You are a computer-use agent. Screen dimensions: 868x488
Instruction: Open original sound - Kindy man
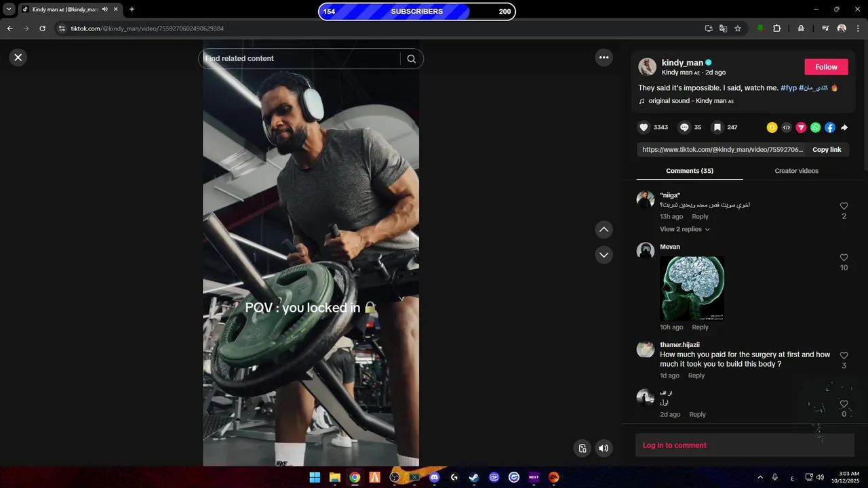(691, 101)
